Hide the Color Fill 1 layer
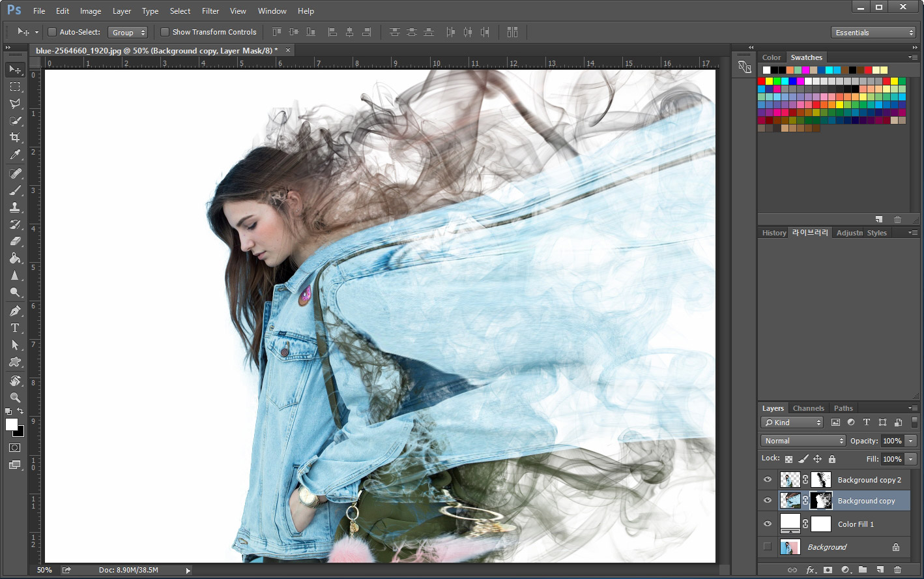The height and width of the screenshot is (579, 924). [768, 524]
